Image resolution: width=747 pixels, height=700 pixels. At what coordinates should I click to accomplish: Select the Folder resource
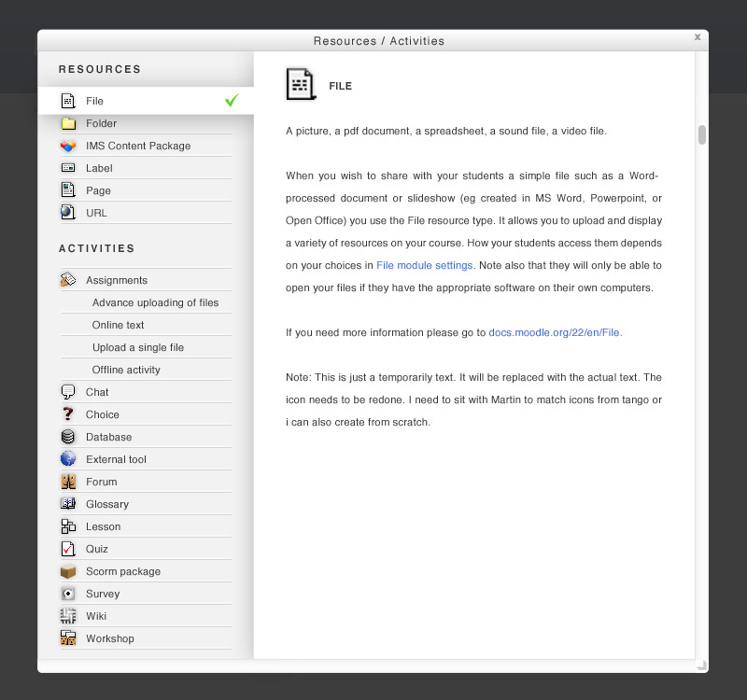[x=146, y=123]
